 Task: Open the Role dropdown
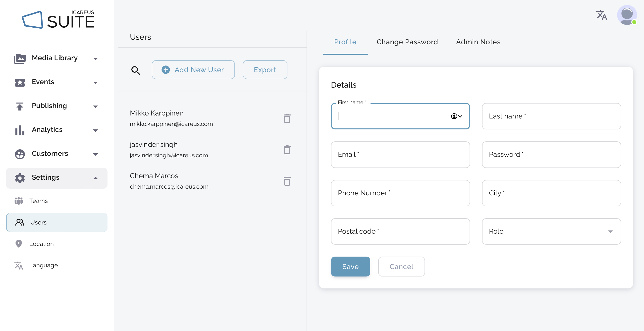551,231
